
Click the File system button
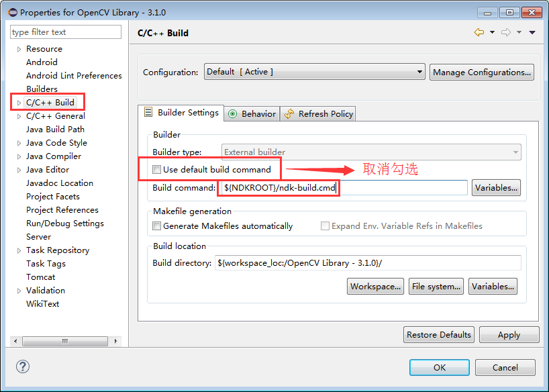[436, 287]
